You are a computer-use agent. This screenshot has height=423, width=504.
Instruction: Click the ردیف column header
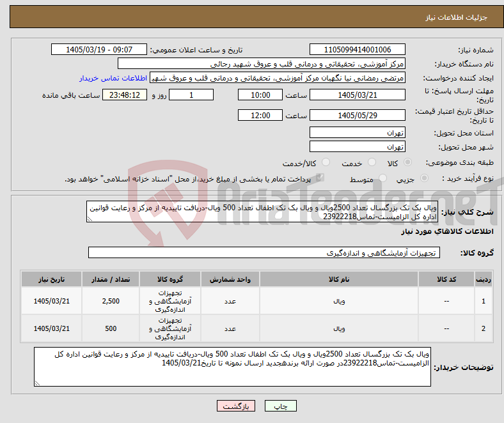pyautogui.click(x=484, y=279)
